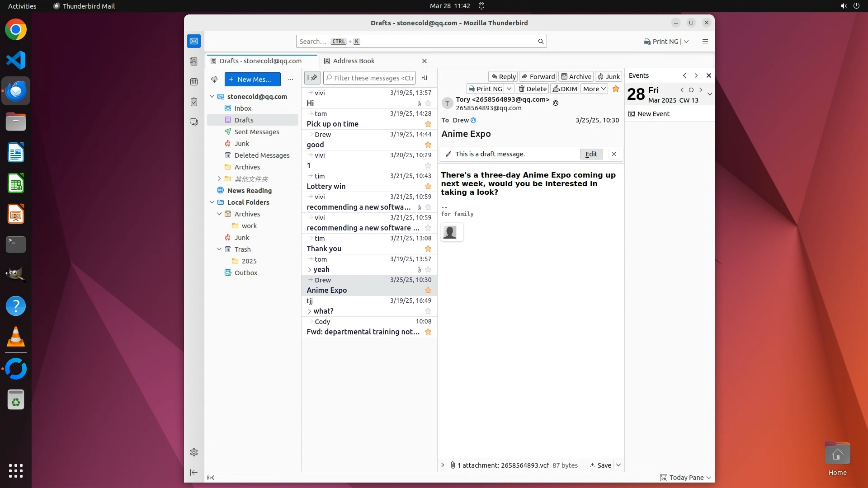Open Address Book from the spaces sidebar
Viewport: 868px width, 488px height.
[x=194, y=61]
